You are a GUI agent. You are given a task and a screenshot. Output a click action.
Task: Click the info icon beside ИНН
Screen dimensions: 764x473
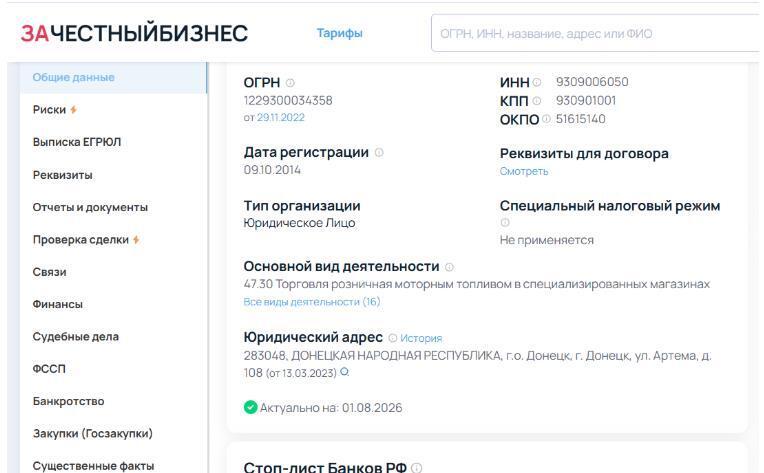tap(537, 82)
